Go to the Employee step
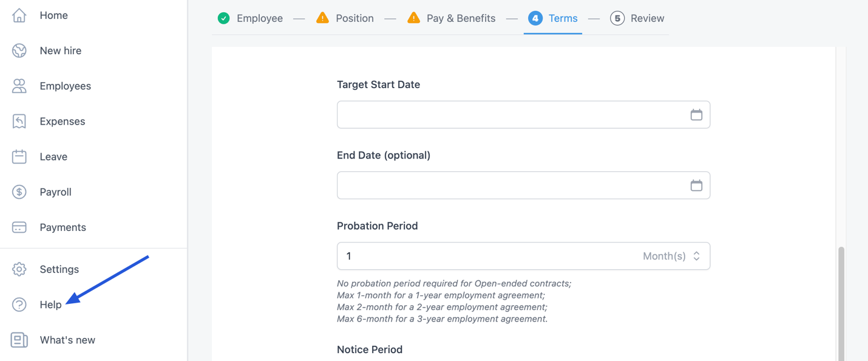 [251, 18]
